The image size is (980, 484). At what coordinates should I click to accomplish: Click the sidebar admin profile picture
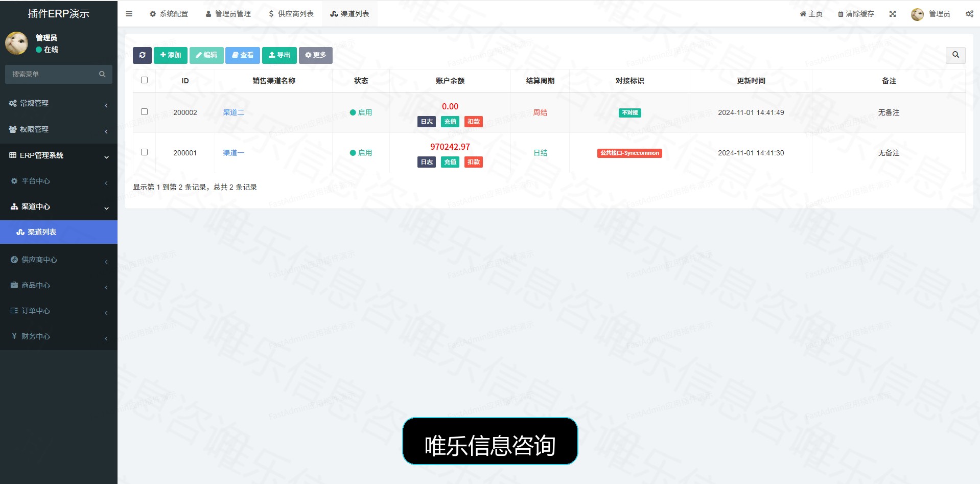coord(16,43)
